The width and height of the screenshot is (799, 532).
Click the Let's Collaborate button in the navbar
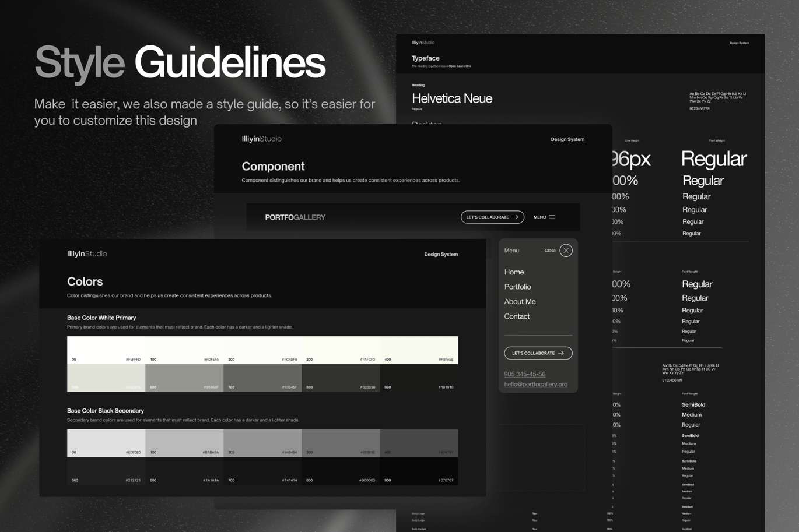[492, 217]
